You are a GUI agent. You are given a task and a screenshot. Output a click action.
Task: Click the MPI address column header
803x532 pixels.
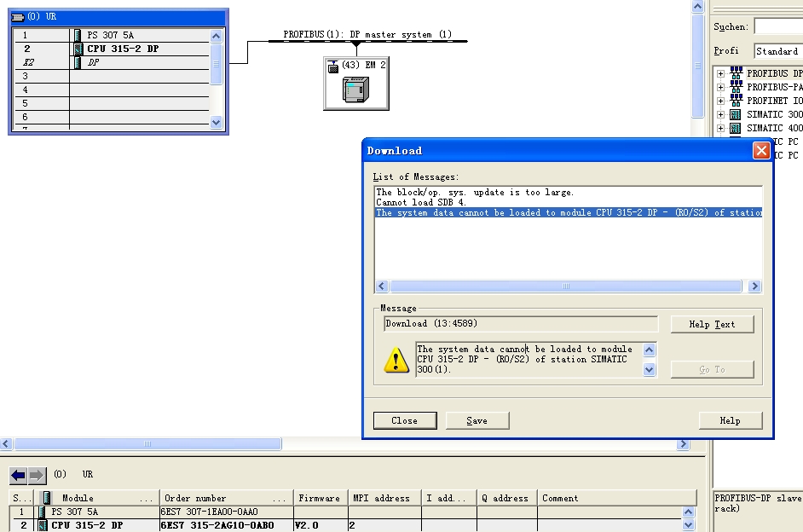click(384, 498)
